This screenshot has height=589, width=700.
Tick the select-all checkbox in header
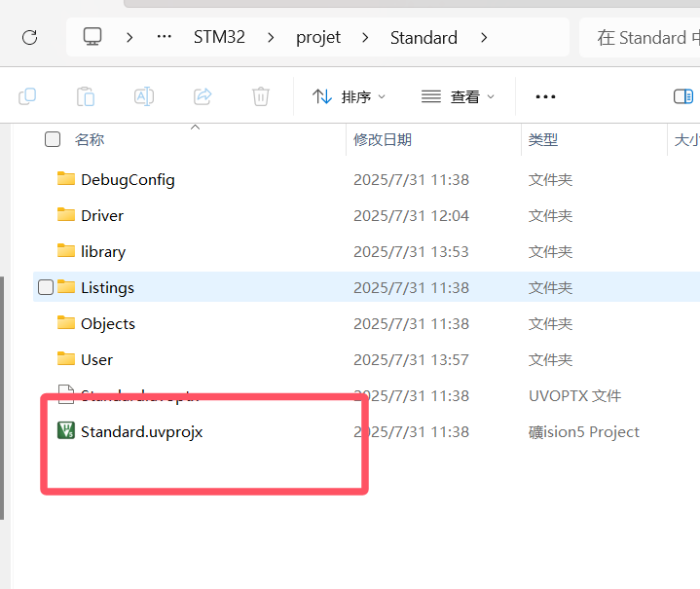pyautogui.click(x=53, y=139)
